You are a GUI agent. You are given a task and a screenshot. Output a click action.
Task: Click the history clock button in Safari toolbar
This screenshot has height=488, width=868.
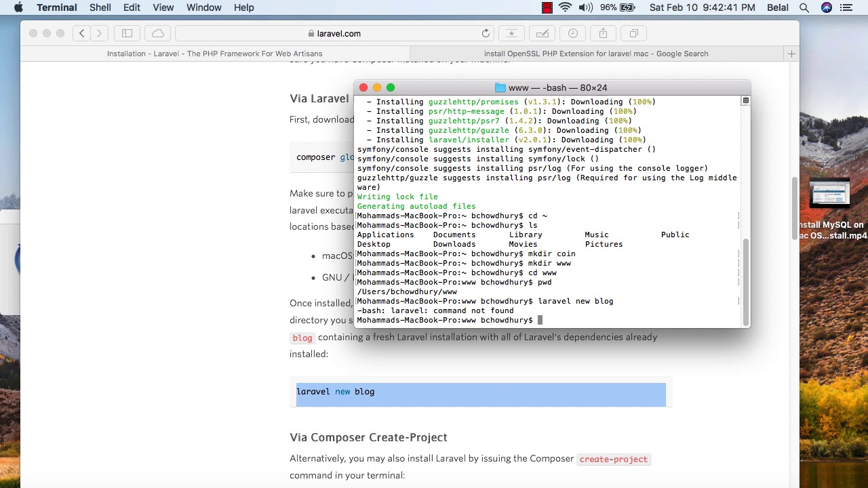(x=573, y=33)
